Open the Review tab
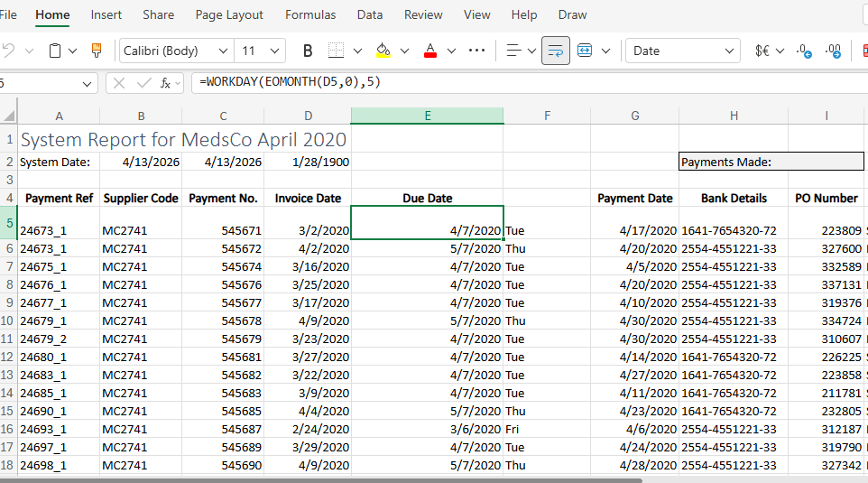868x483 pixels. point(423,15)
